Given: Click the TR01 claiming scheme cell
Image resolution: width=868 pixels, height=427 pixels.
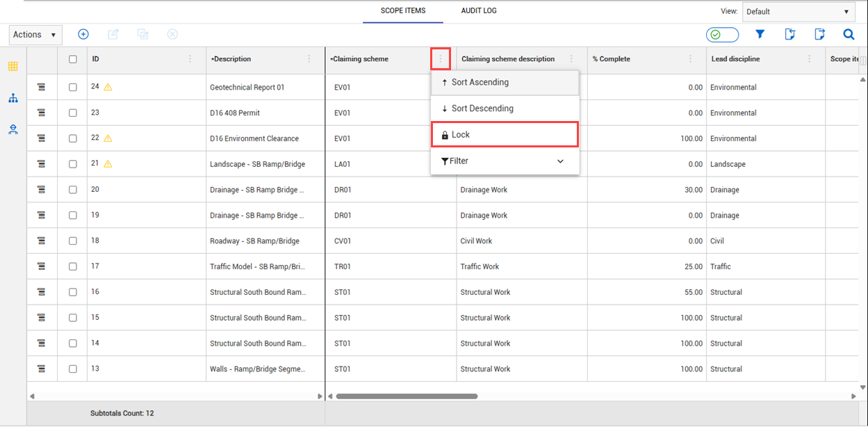Looking at the screenshot, I should click(391, 266).
